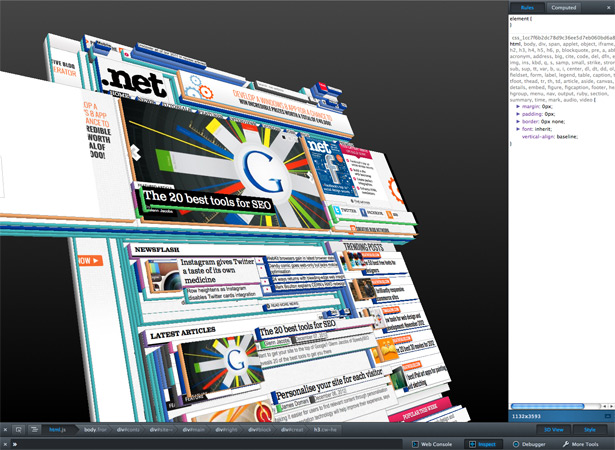Image resolution: width=615 pixels, height=450 pixels.
Task: Open the Debugger
Action: point(529,444)
